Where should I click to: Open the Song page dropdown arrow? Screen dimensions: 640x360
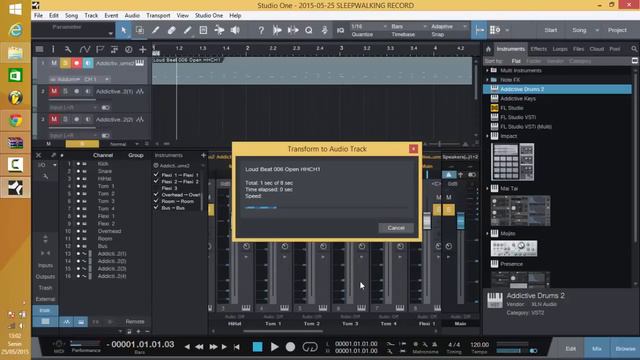597,30
